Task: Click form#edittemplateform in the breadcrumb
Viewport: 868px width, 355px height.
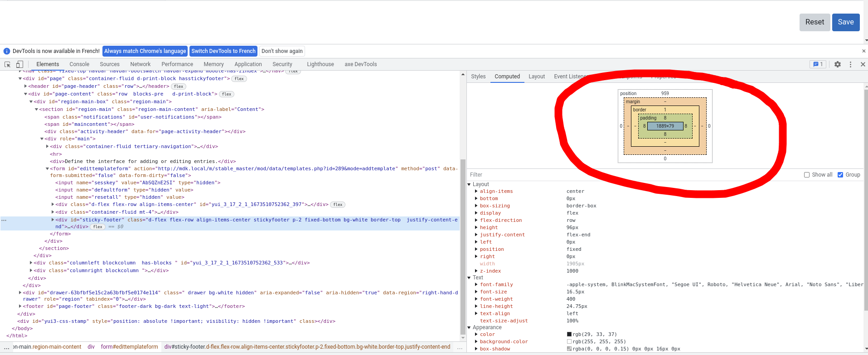Action: [x=130, y=347]
